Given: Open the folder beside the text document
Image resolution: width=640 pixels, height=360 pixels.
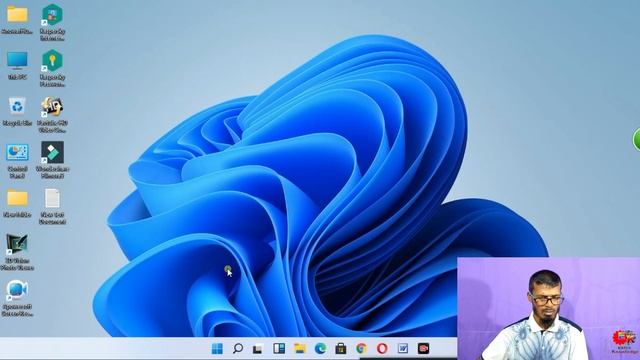Looking at the screenshot, I should 17,198.
